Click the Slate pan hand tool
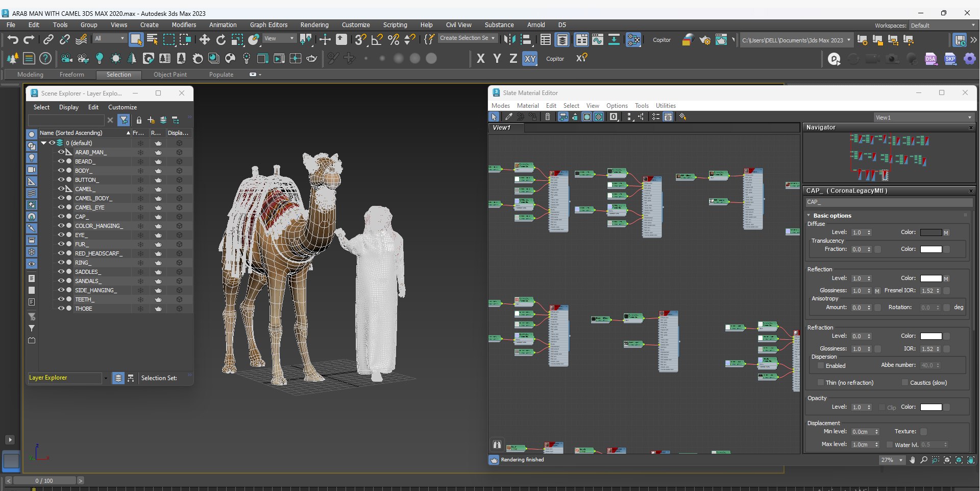980x491 pixels. pos(912,460)
